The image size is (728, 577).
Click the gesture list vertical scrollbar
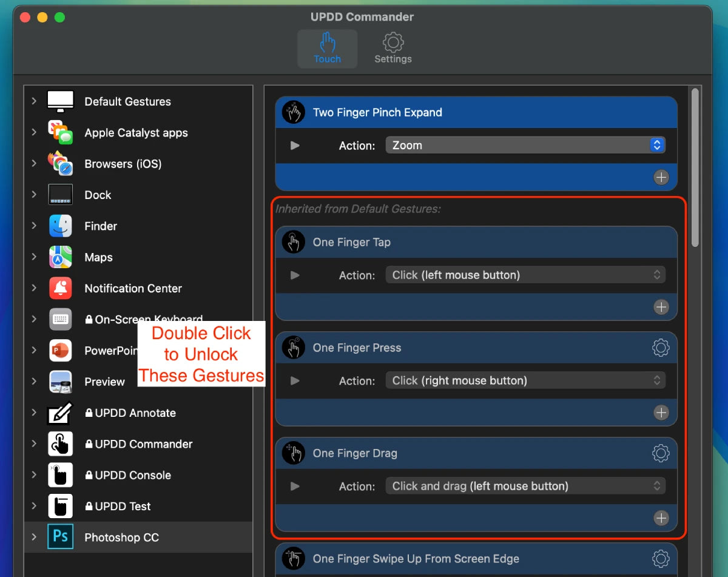(x=695, y=167)
